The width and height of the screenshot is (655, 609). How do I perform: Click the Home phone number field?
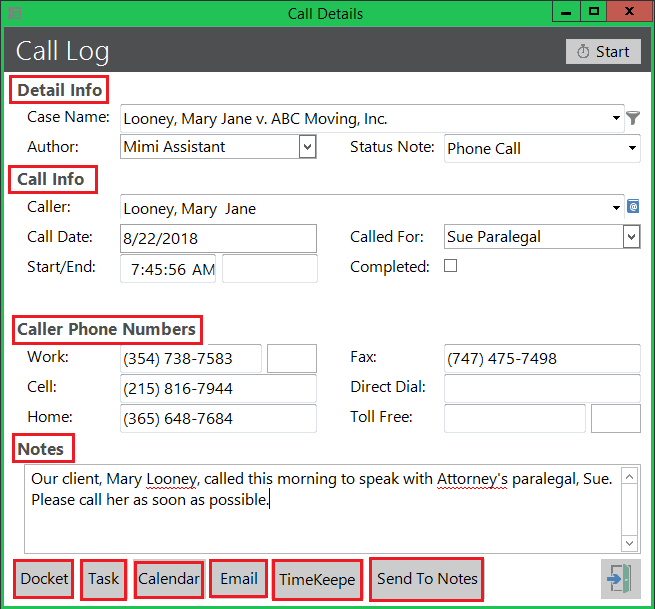tap(218, 418)
